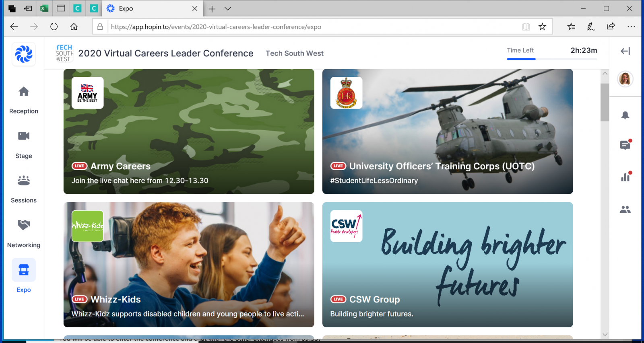The image size is (644, 343).
Task: Open user profile avatar
Action: 625,79
